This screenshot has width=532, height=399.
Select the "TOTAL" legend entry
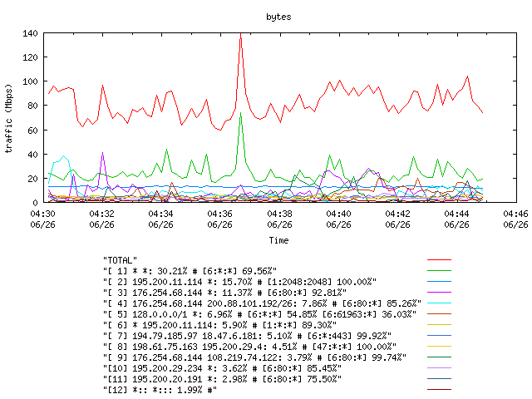120,260
